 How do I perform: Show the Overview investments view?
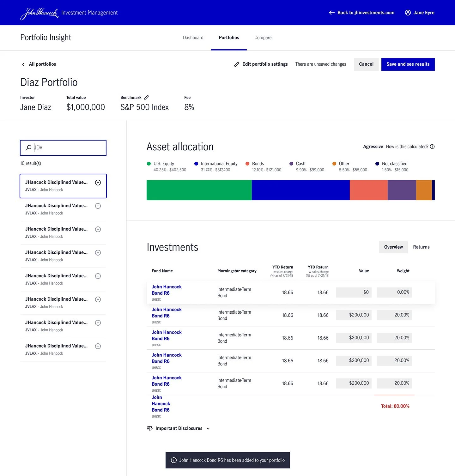393,247
